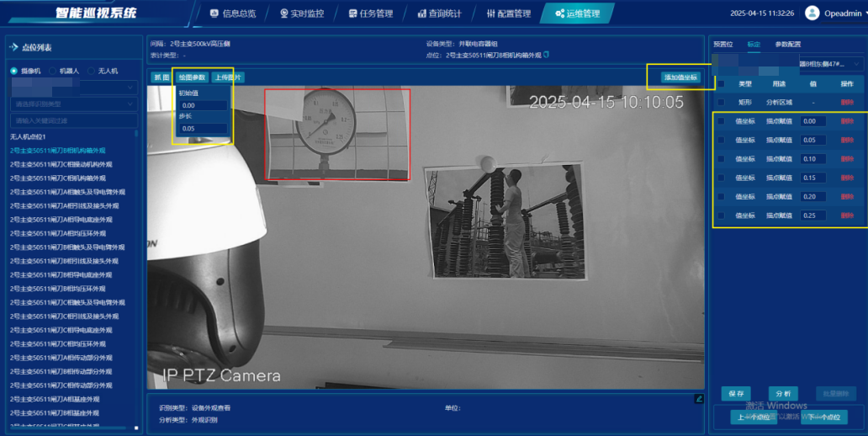
Task: Open the 请选择识别类型 dropdown
Action: click(74, 104)
